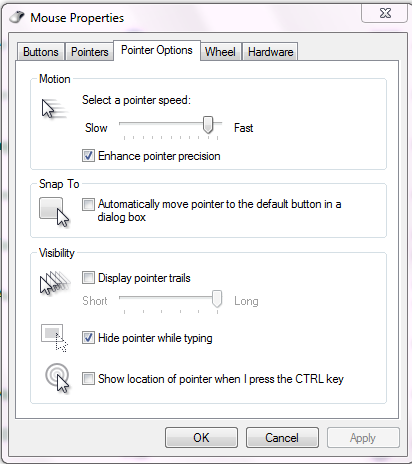Enable automatically move pointer to default button
412x464 pixels.
88,204
